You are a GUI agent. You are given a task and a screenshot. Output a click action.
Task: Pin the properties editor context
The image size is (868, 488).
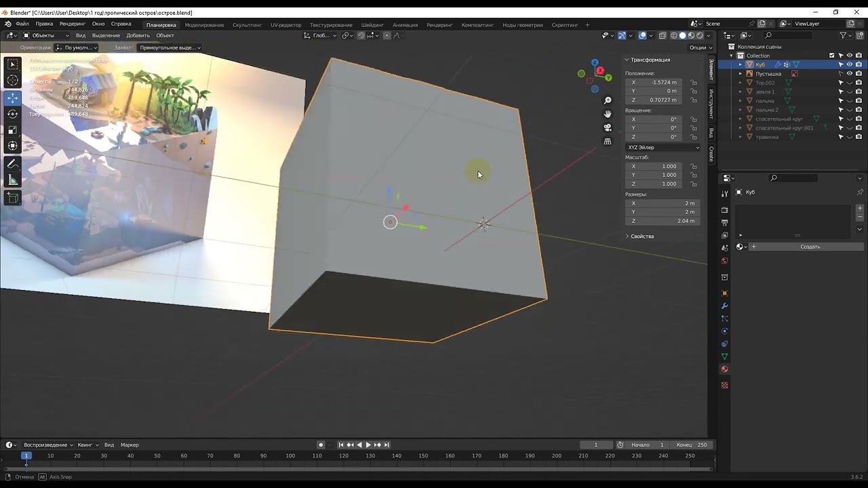pos(860,192)
